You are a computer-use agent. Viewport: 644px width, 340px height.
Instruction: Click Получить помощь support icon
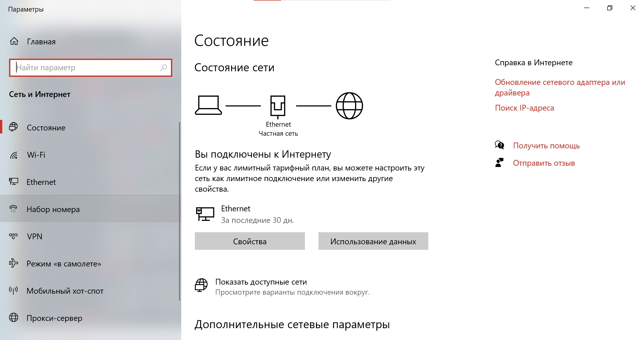499,145
